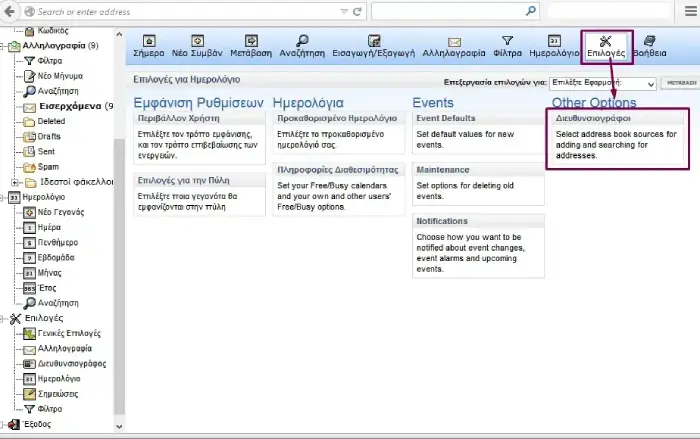Open the Spam folder in sidebar
This screenshot has height=439, width=700.
pos(48,167)
